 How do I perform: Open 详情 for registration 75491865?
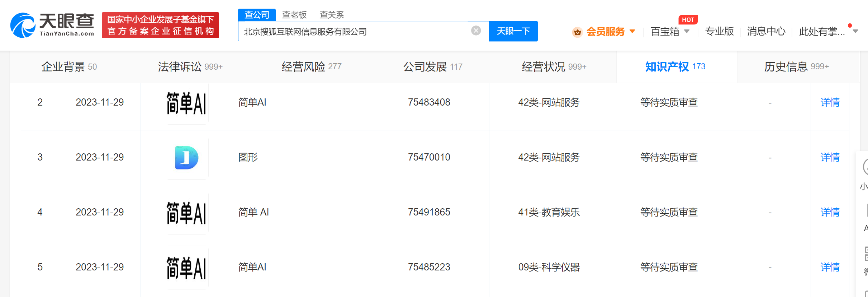(x=830, y=212)
